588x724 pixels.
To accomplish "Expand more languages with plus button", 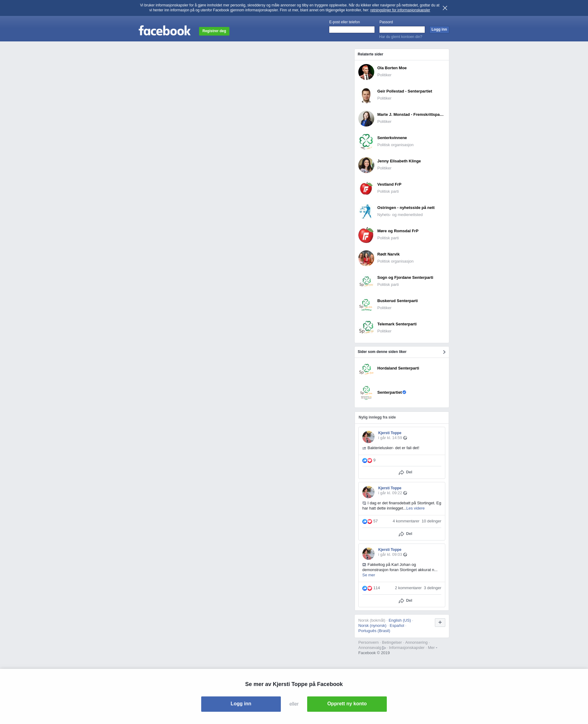I will click(x=440, y=622).
